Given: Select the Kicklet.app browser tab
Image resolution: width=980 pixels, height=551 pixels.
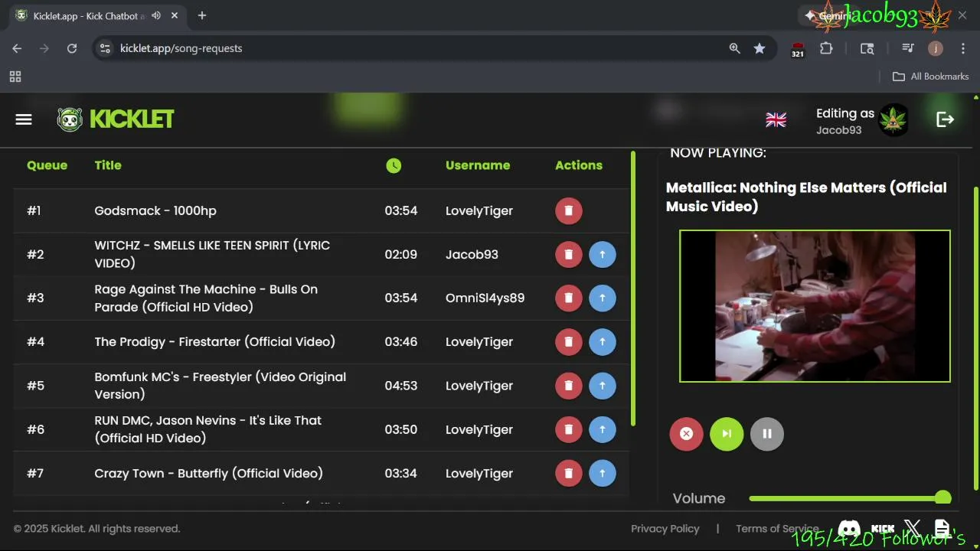Looking at the screenshot, I should (x=97, y=15).
